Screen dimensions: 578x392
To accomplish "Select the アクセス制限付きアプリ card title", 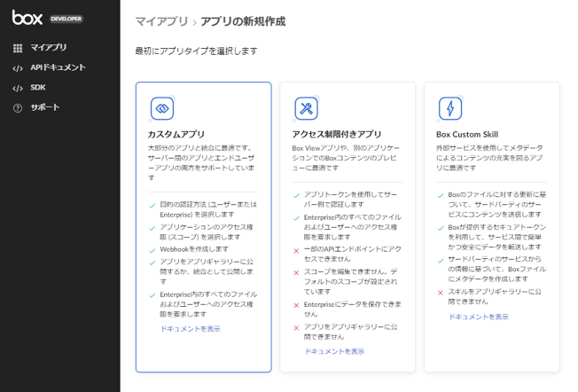I will (337, 134).
